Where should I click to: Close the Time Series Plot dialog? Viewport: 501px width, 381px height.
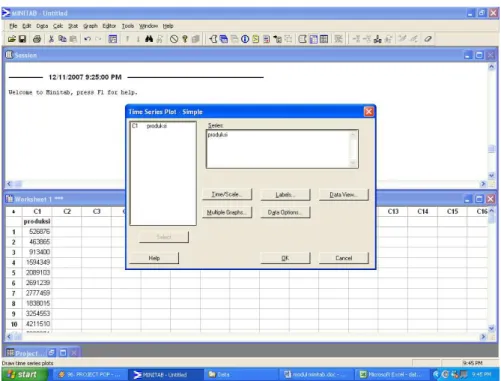(x=369, y=112)
